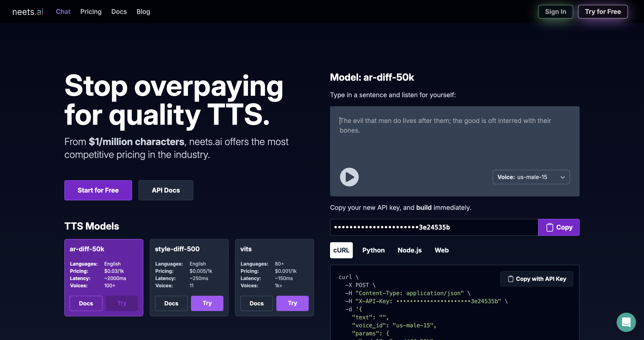Go to Pricing in the navigation bar

pyautogui.click(x=91, y=12)
